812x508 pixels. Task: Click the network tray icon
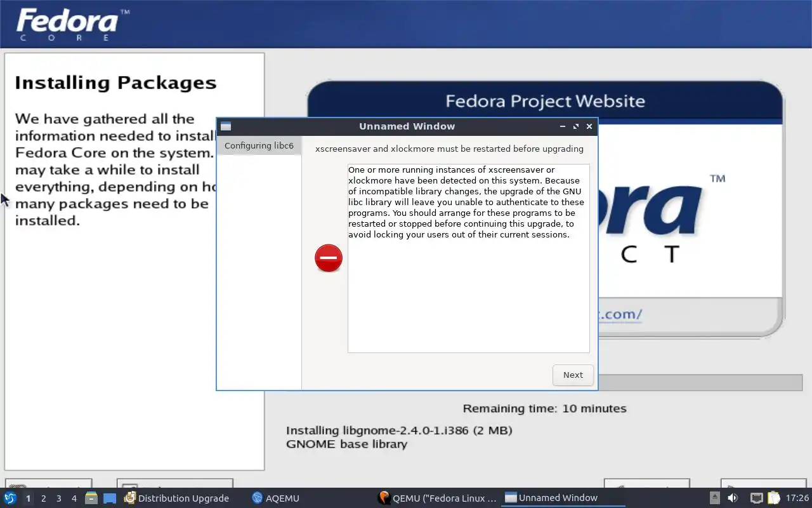click(x=756, y=498)
